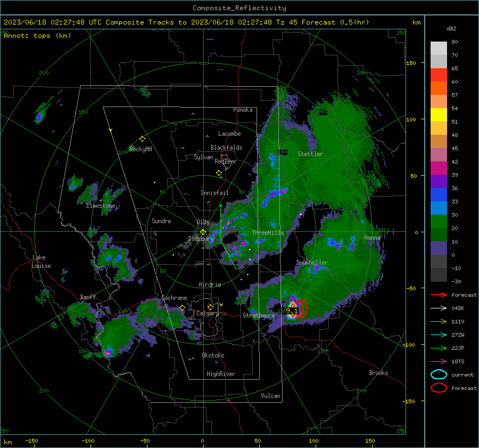Image resolution: width=479 pixels, height=448 pixels.
Task: Click the Cochrane city label
Action: click(x=174, y=298)
